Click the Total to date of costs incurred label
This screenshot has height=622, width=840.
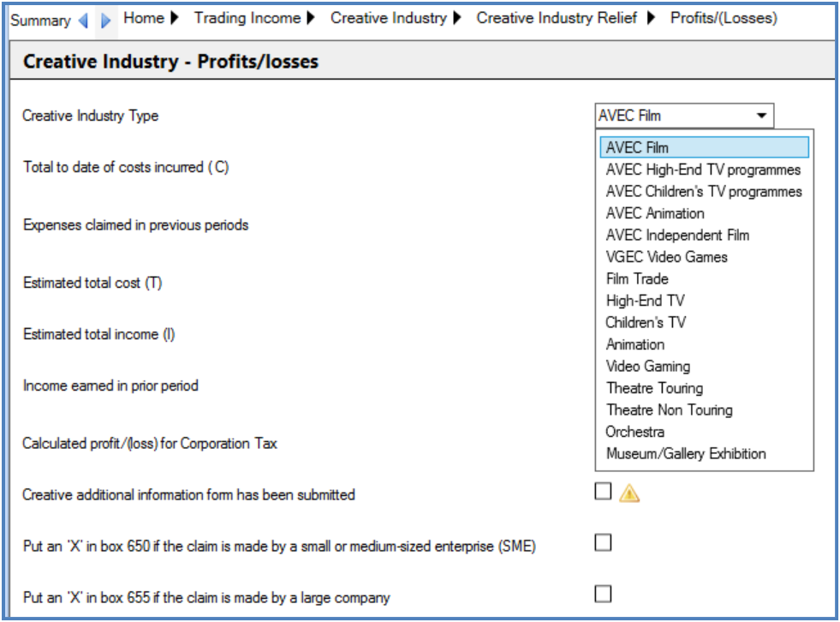tap(126, 167)
